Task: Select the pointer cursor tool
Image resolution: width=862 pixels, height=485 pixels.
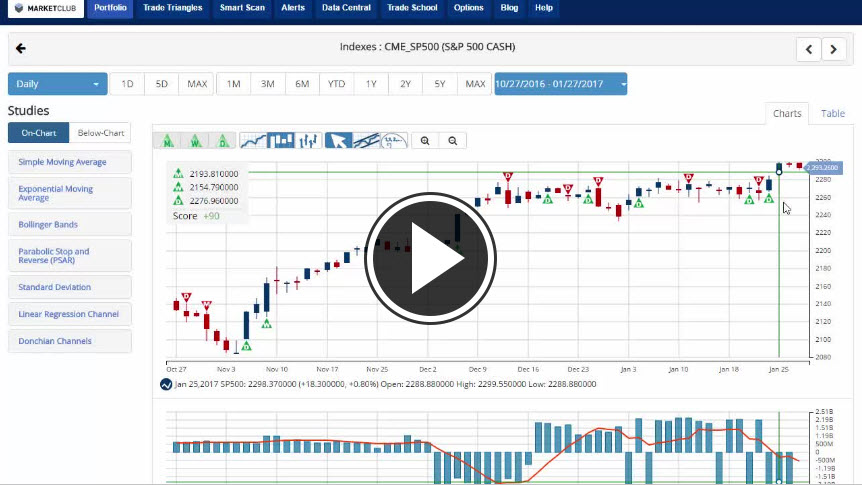Action: (338, 141)
